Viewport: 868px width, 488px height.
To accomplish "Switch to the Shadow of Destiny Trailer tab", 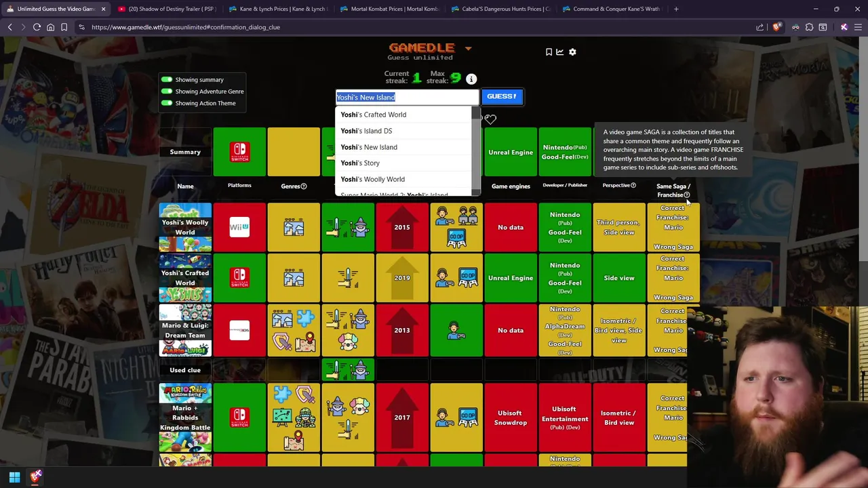I will point(166,9).
